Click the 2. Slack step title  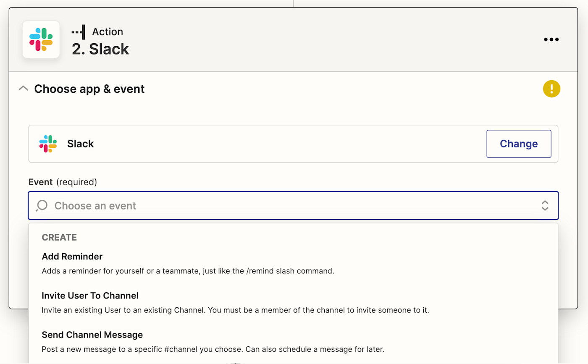[100, 49]
